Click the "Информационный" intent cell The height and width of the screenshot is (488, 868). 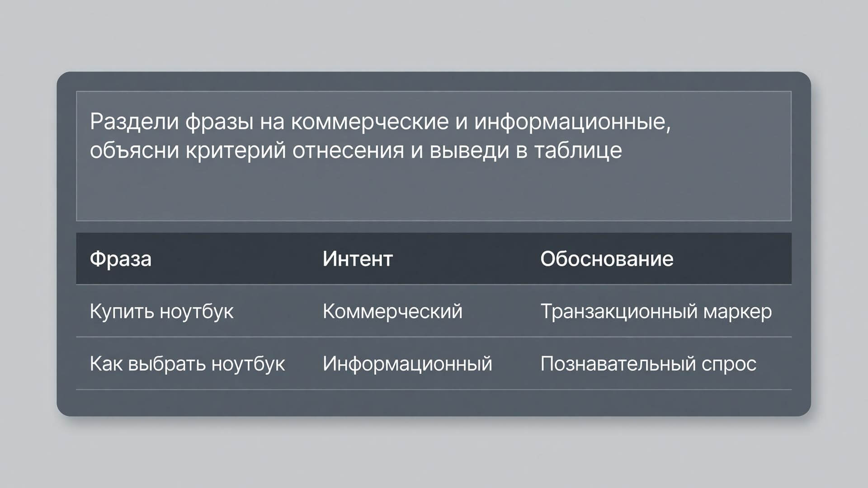pyautogui.click(x=407, y=364)
